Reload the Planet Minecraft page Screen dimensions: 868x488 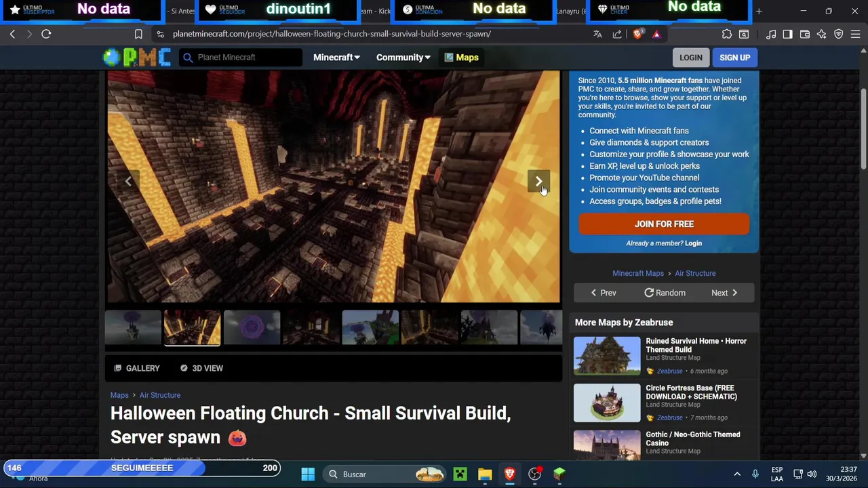pyautogui.click(x=46, y=34)
